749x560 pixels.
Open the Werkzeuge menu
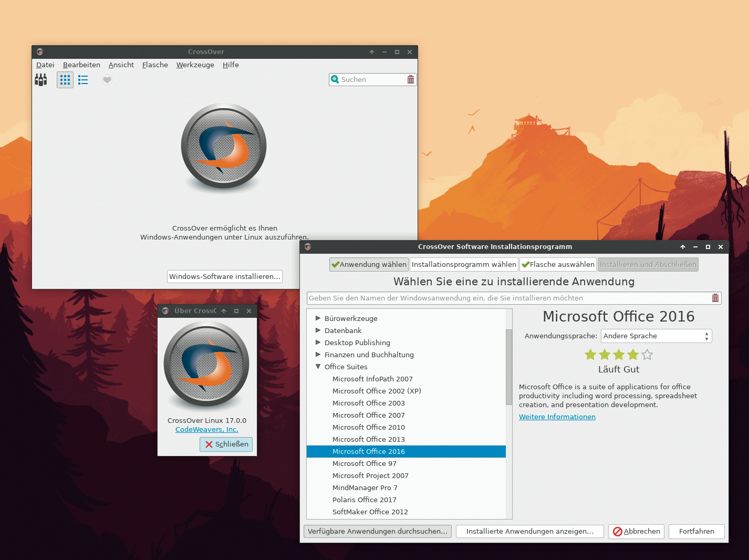click(195, 65)
